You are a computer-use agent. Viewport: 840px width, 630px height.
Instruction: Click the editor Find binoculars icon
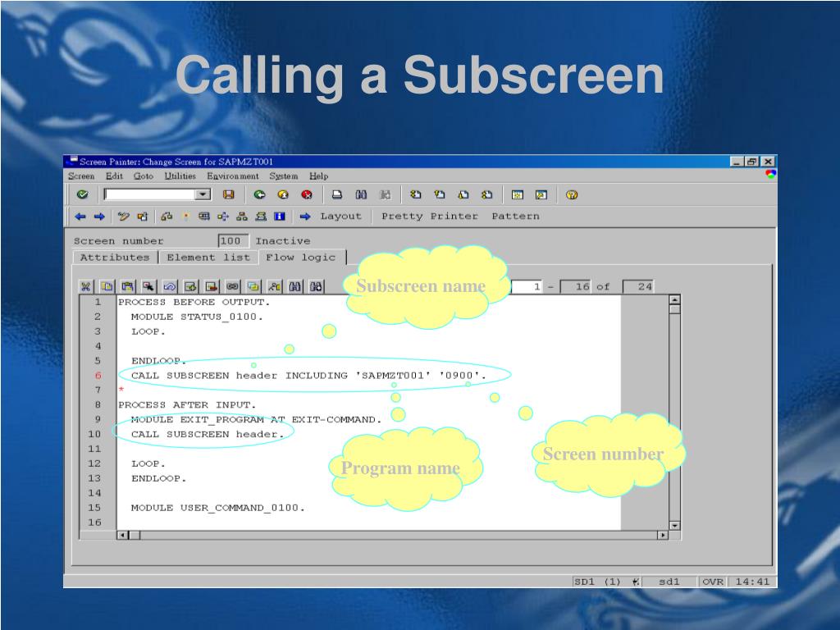point(294,286)
